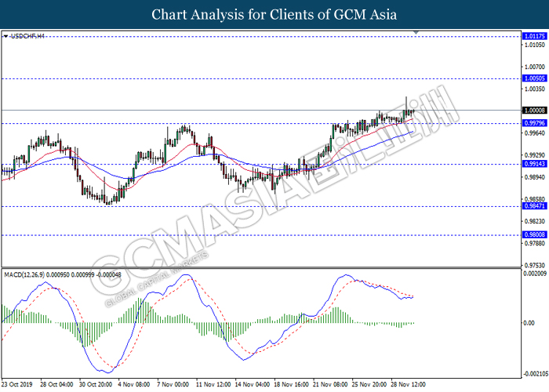
Task: Click the 0.98471 price level label
Action: click(534, 205)
